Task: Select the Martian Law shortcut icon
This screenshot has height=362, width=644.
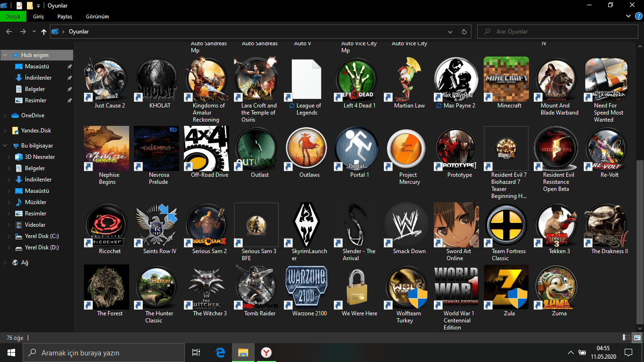Action: pyautogui.click(x=406, y=80)
